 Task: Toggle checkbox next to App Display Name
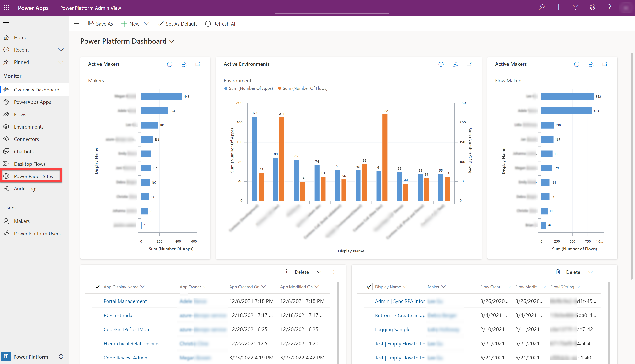point(98,286)
